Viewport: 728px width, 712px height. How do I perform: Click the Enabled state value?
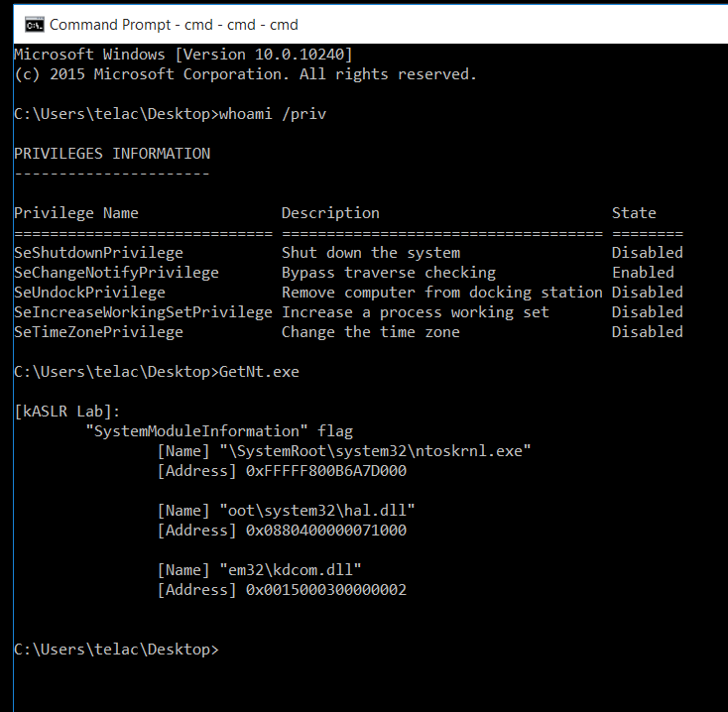[643, 273]
